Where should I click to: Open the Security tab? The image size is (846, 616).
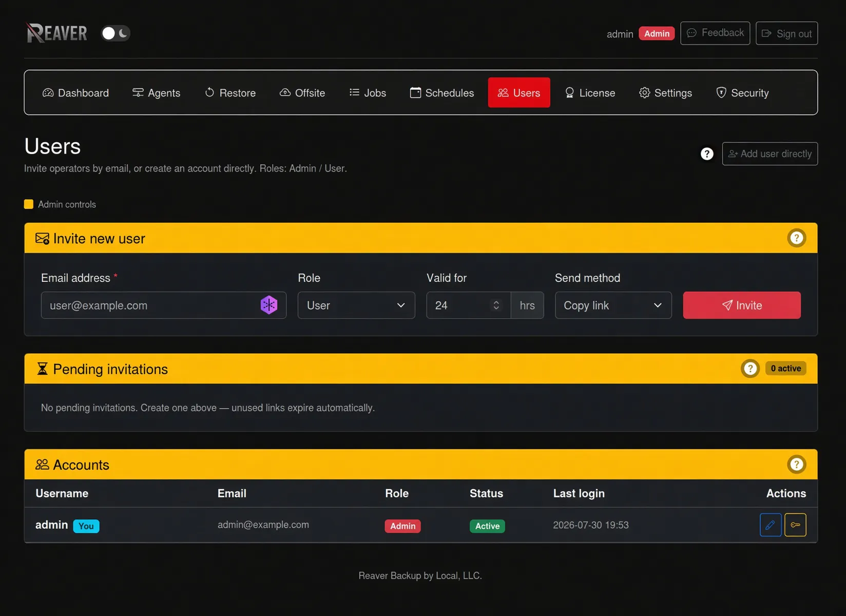[x=742, y=93]
